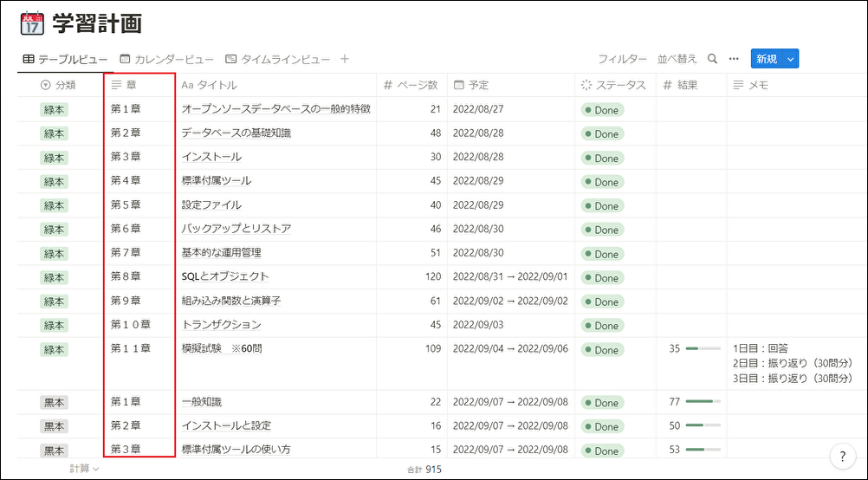Image resolution: width=868 pixels, height=480 pixels.
Task: Click the progress bar showing 77
Action: [x=703, y=401]
